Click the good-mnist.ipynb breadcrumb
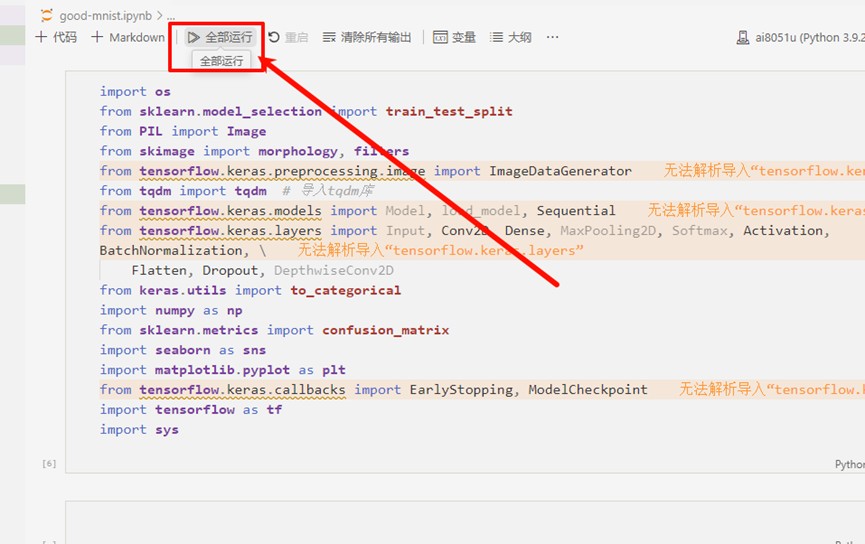865x544 pixels. [105, 16]
